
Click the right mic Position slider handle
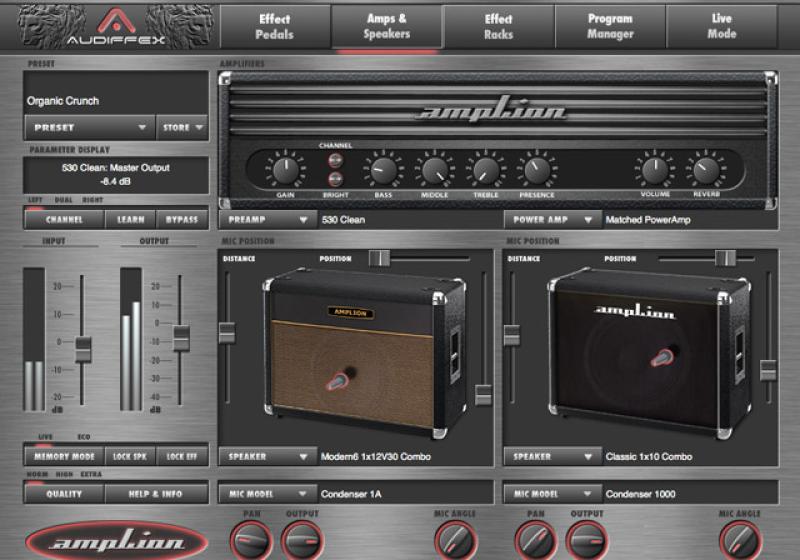pos(725,258)
